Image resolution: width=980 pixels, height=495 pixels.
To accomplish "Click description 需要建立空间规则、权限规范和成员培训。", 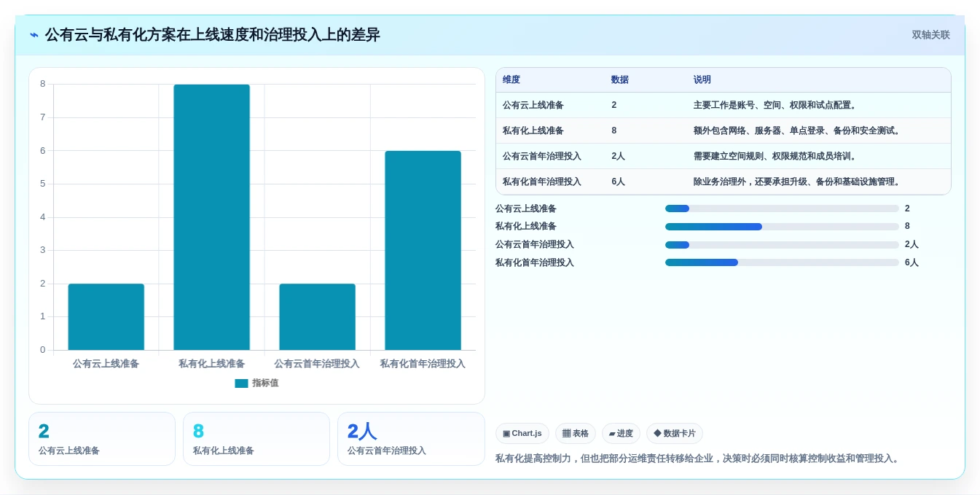I will pos(777,157).
